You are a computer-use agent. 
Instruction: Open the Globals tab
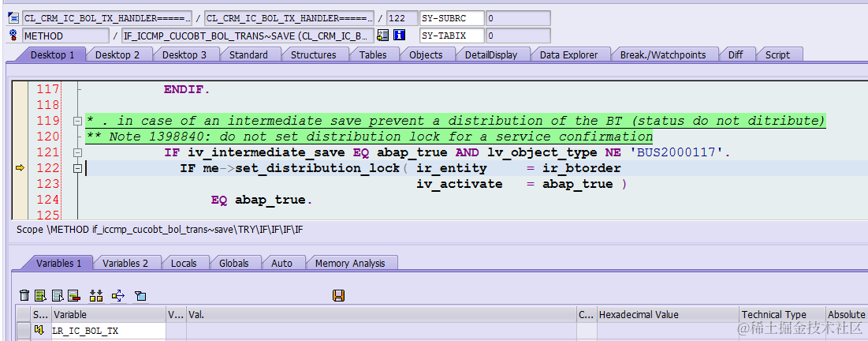pyautogui.click(x=233, y=264)
